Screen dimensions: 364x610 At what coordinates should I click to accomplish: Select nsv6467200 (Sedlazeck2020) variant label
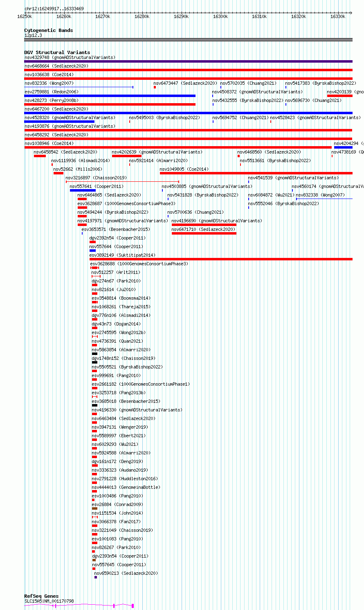pos(56,109)
